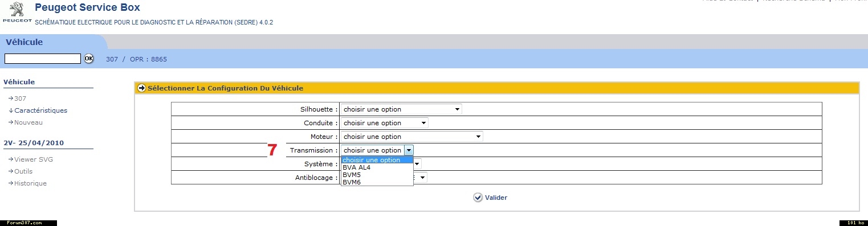The height and width of the screenshot is (226, 868).
Task: Click the arrow icon next to 307
Action: tap(11, 98)
